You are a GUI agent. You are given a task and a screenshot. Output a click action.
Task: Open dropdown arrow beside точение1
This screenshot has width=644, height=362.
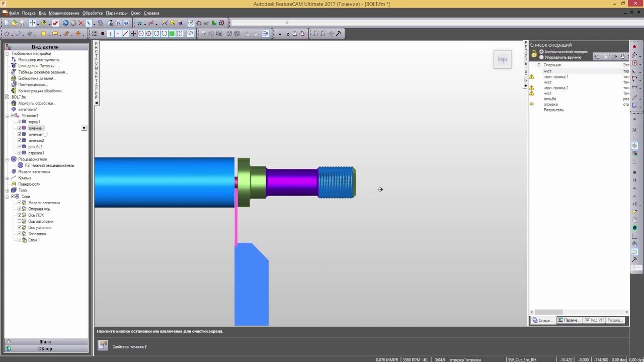[x=84, y=128]
